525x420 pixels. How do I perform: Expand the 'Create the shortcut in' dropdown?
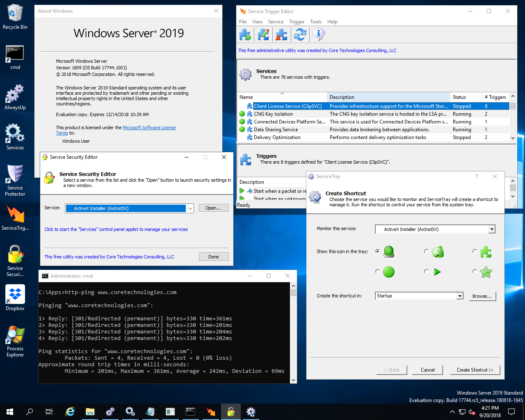[460, 296]
